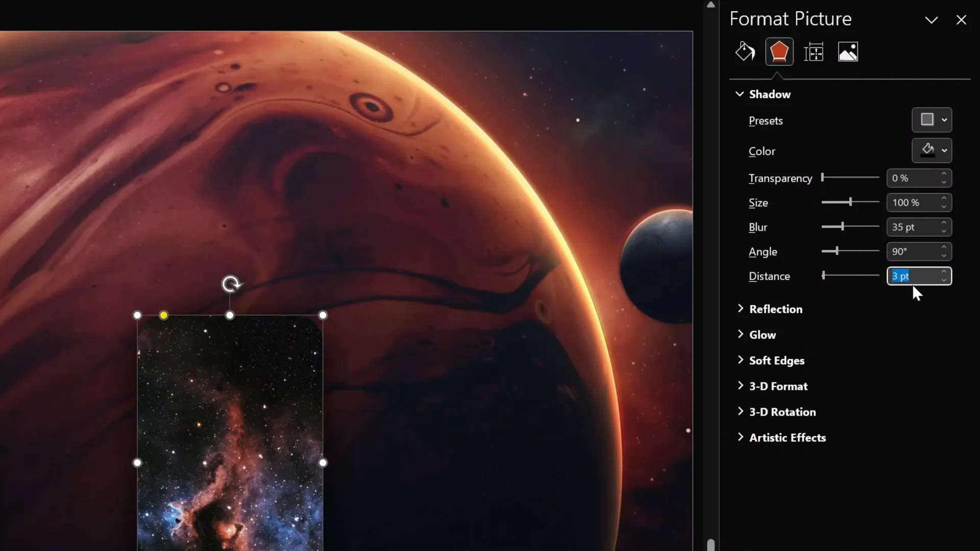
Task: Increase shadow Size with up spinner
Action: pyautogui.click(x=944, y=198)
